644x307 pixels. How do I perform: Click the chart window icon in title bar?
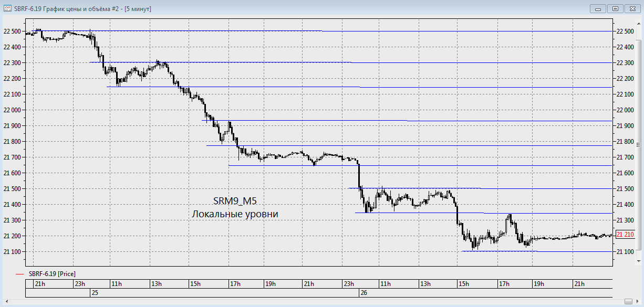pyautogui.click(x=8, y=8)
